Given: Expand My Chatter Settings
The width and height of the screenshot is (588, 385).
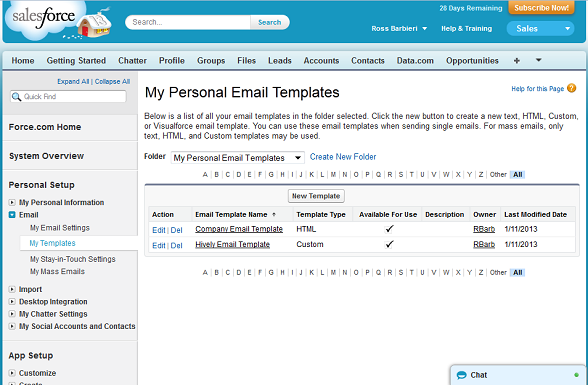Looking at the screenshot, I should point(12,314).
